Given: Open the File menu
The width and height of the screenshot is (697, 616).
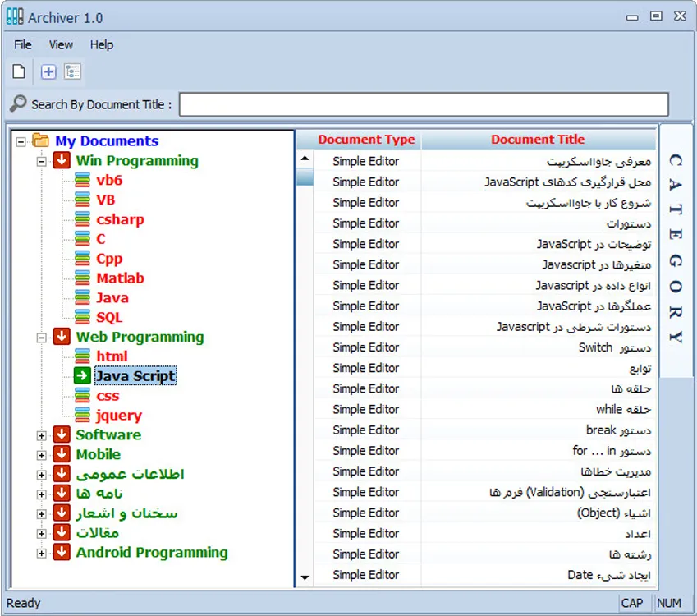Looking at the screenshot, I should tap(23, 45).
